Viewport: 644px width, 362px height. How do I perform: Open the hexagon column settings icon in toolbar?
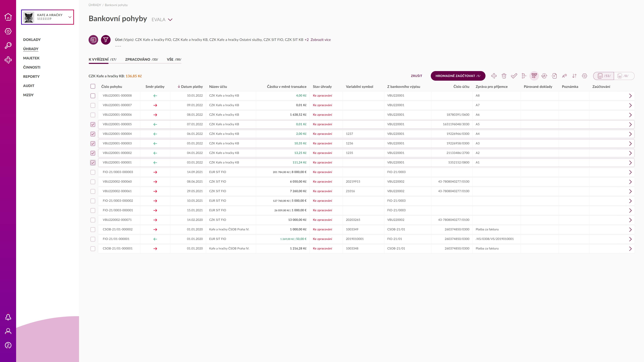click(584, 76)
